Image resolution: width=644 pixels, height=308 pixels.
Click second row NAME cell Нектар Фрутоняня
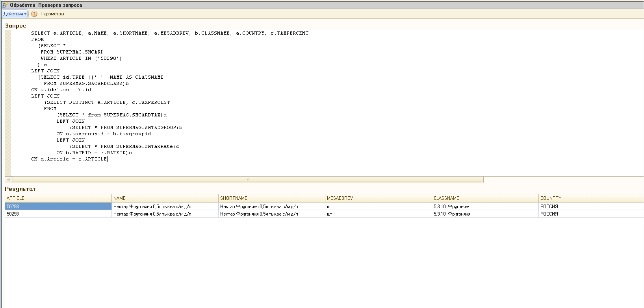click(x=165, y=214)
